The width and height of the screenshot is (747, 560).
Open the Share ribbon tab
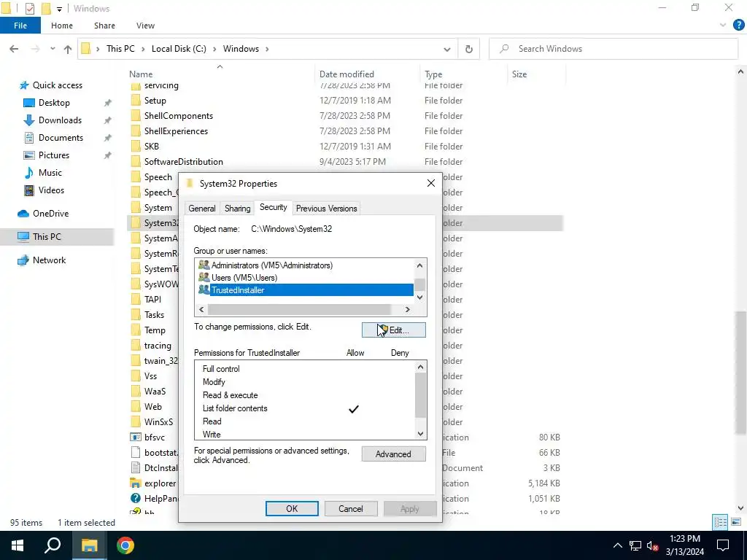point(104,26)
